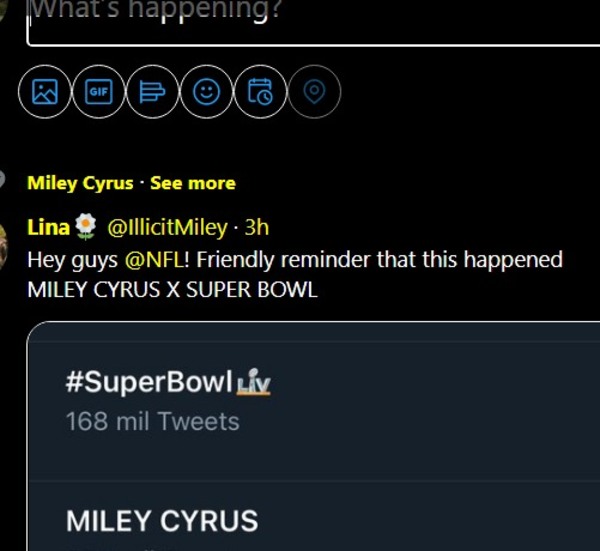Open the tweet via the 3h timestamp

point(257,228)
